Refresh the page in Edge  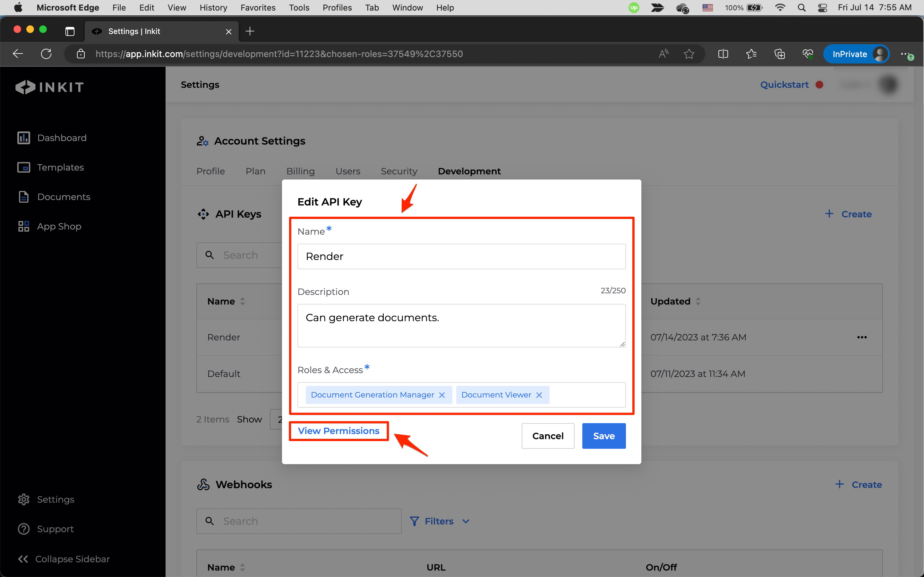pyautogui.click(x=46, y=54)
